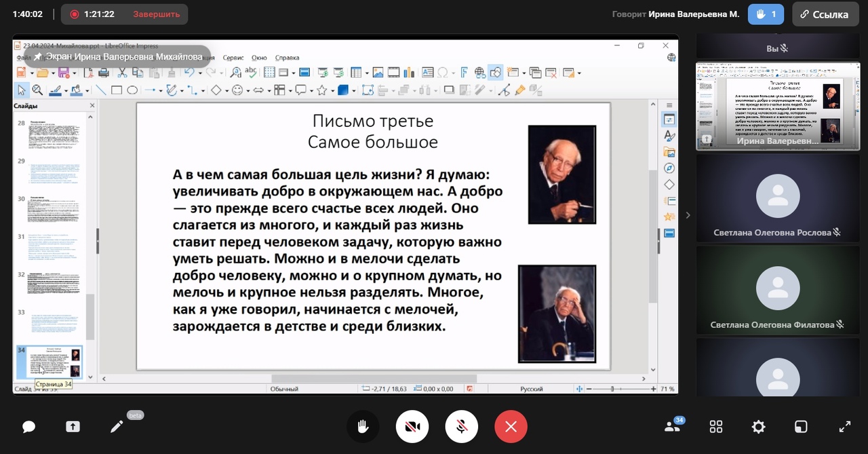This screenshot has width=868, height=454.
Task: Click the Copy icon
Action: click(x=138, y=73)
